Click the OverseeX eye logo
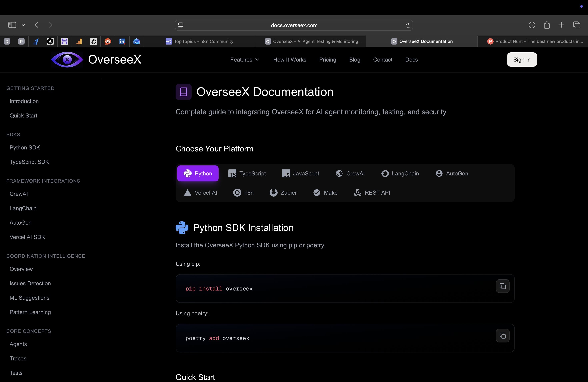The height and width of the screenshot is (382, 588). (x=67, y=60)
